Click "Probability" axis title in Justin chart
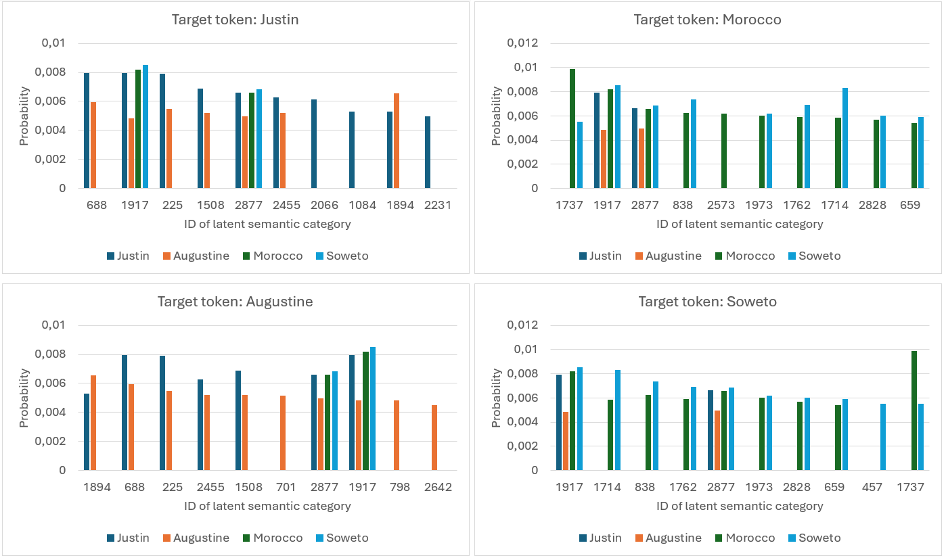The height and width of the screenshot is (560, 946). pyautogui.click(x=24, y=116)
